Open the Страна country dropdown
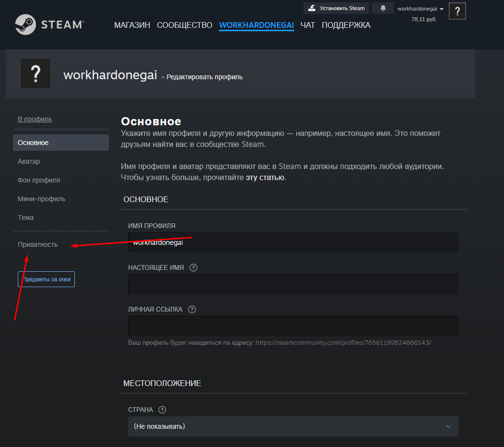The height and width of the screenshot is (447, 504). [x=293, y=426]
